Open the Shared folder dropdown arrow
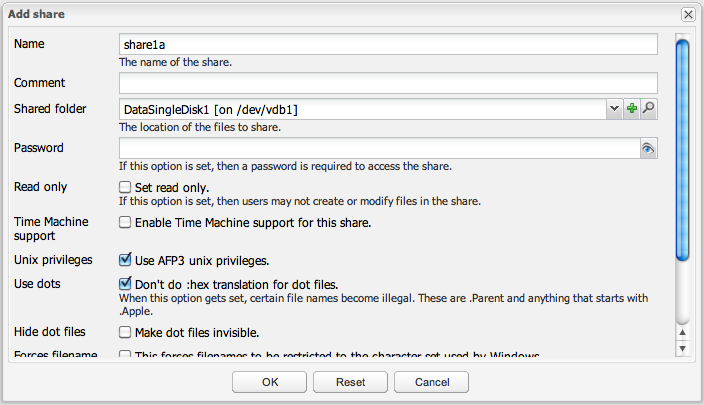The width and height of the screenshot is (704, 405). point(614,109)
